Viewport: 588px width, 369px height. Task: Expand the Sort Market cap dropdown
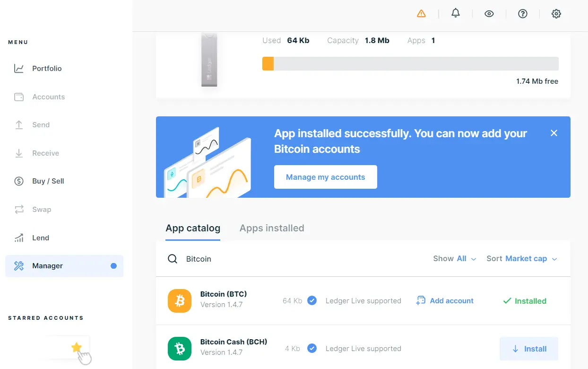(522, 259)
